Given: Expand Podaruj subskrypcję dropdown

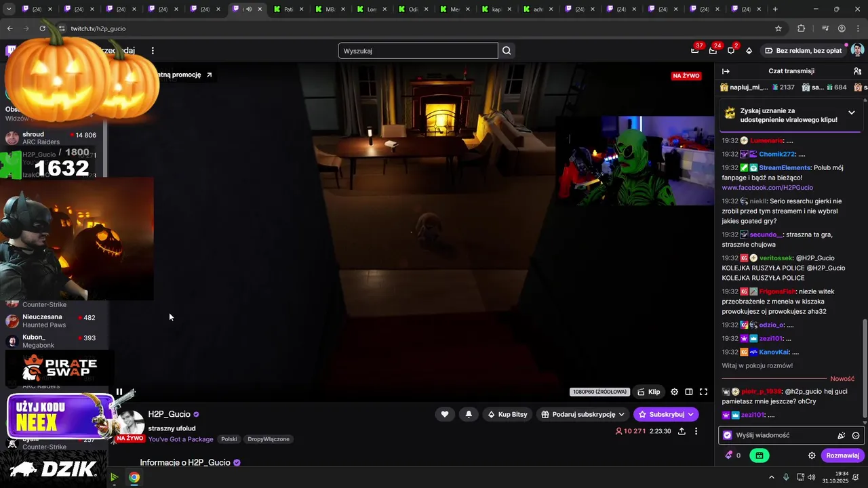Looking at the screenshot, I should (583, 414).
